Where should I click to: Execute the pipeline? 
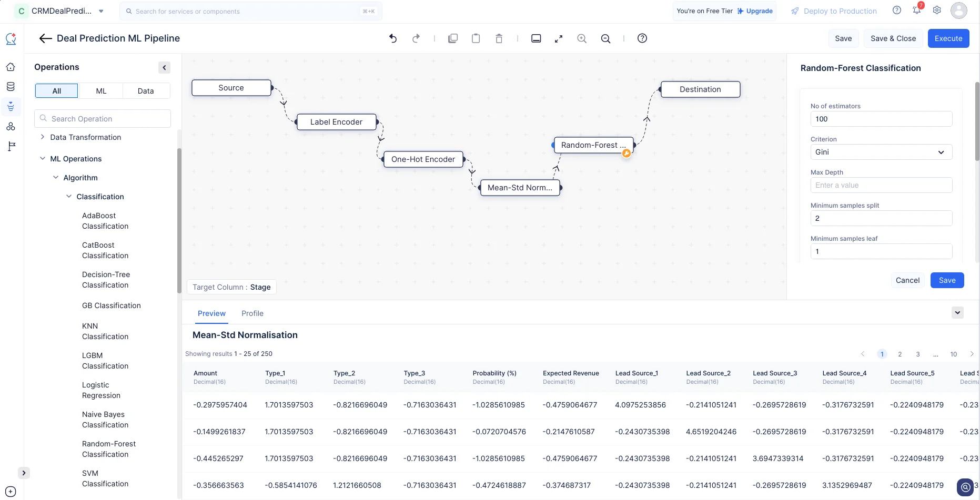948,38
